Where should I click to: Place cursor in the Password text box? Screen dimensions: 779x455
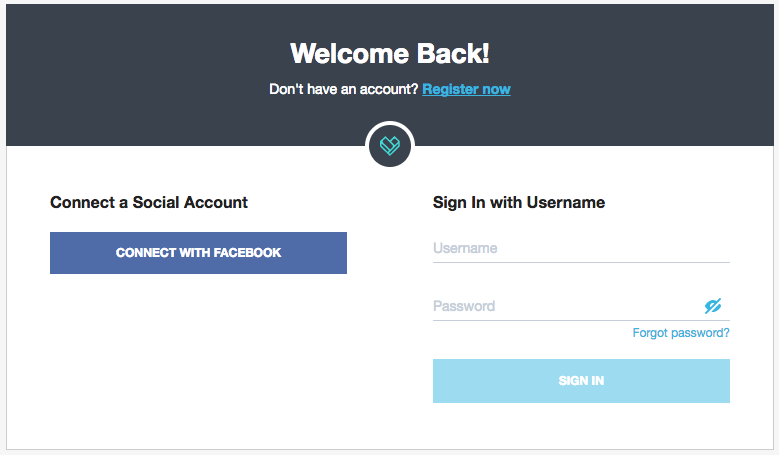[565, 306]
